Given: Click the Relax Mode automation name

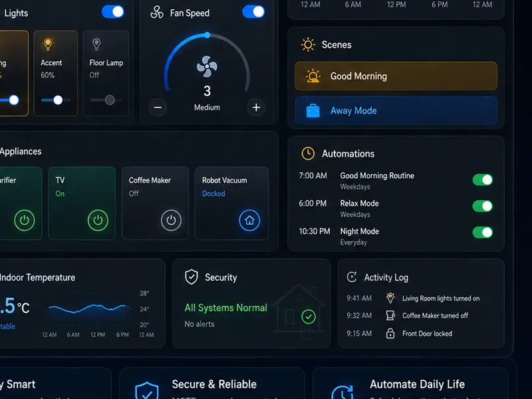Looking at the screenshot, I should [359, 203].
